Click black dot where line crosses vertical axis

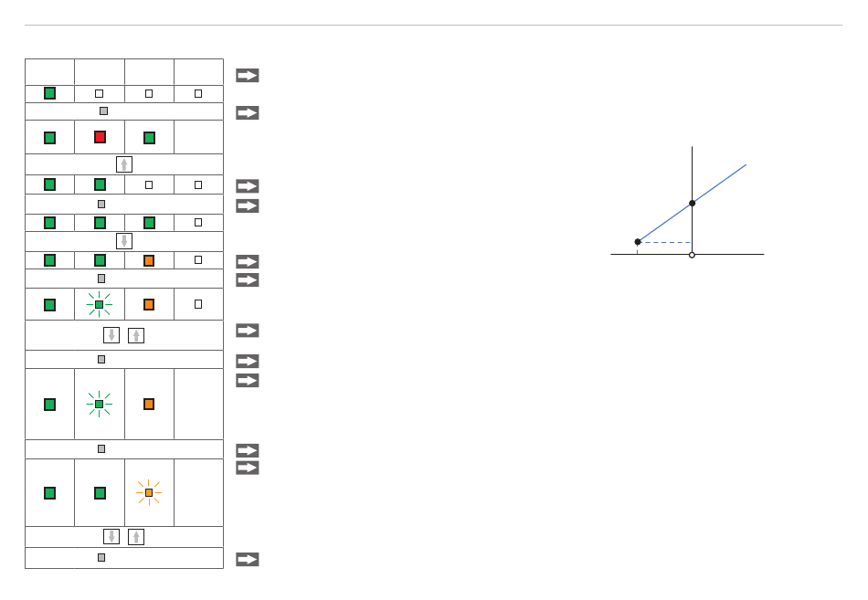click(x=692, y=203)
